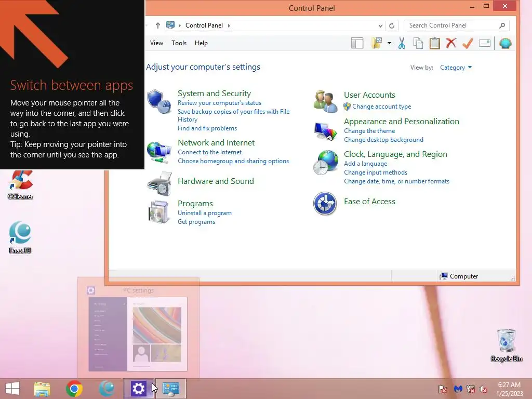This screenshot has width=532, height=399.
Task: Click the Control Panel breadcrumb text
Action: click(x=204, y=25)
